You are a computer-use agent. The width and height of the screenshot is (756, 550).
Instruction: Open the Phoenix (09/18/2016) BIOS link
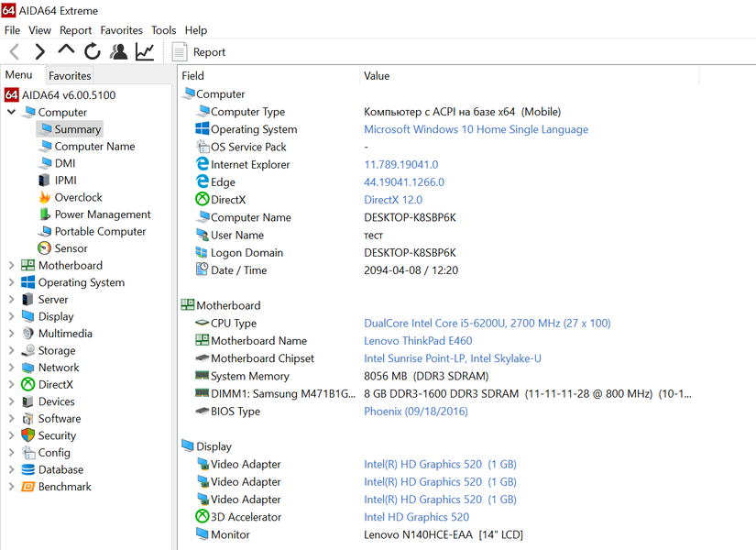coord(416,411)
